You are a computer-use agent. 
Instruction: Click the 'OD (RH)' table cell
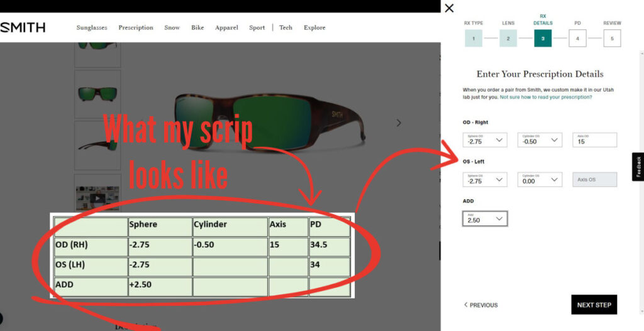tap(91, 247)
